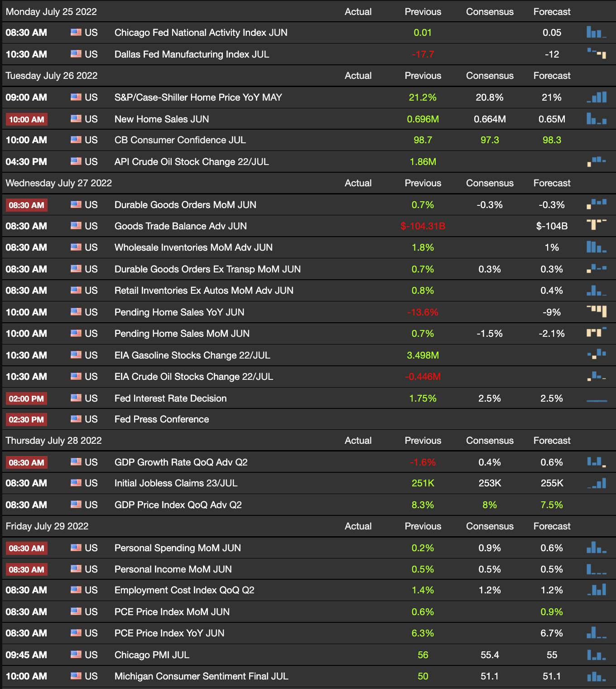Click the previous value 1.75% for Fed rate
Image resolution: width=616 pixels, height=689 pixels.
423,398
